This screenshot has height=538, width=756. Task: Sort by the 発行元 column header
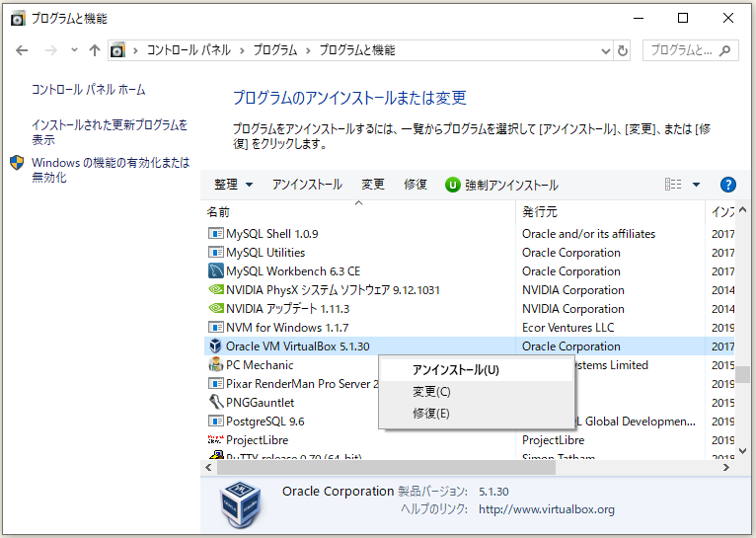click(610, 211)
